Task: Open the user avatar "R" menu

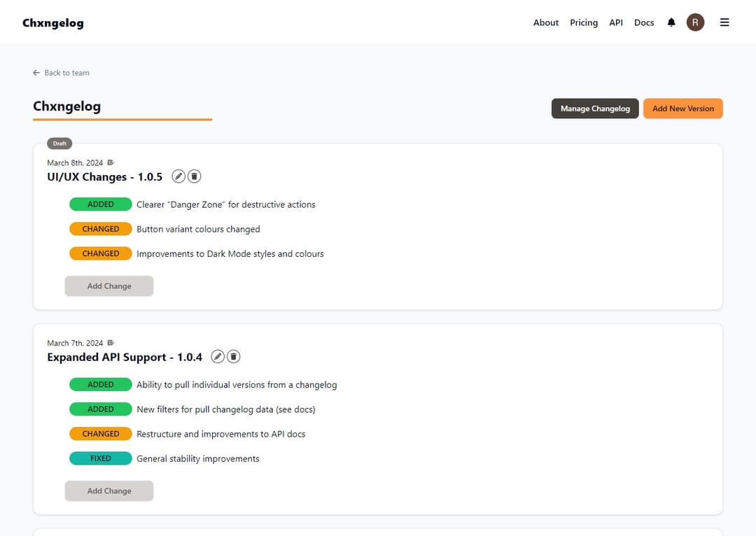Action: click(x=695, y=22)
